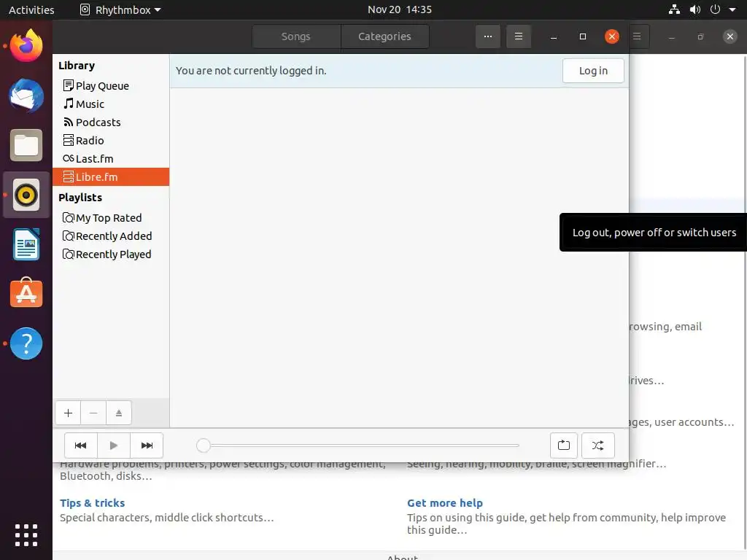Click the playback position slider handle
Image resolution: width=747 pixels, height=560 pixels.
[x=204, y=446]
